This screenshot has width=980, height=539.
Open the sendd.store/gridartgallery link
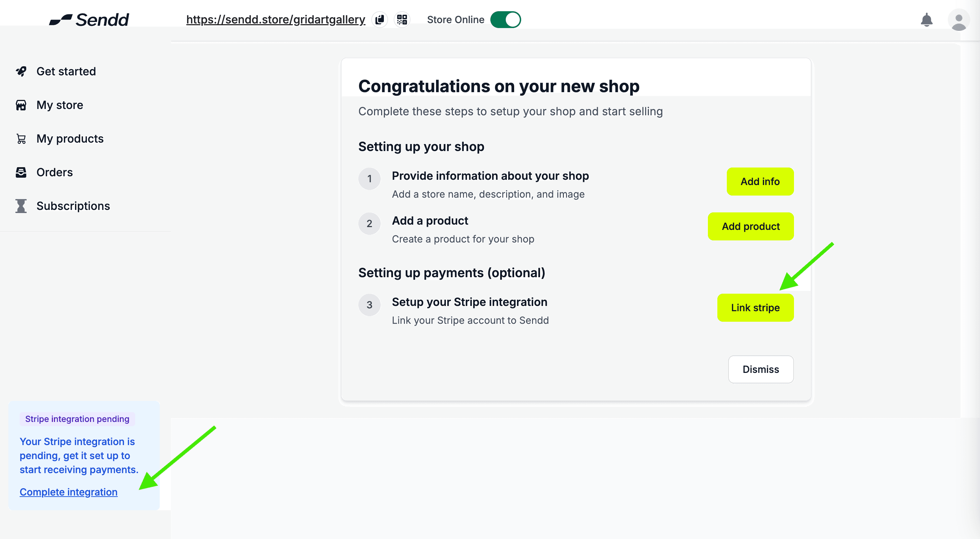point(275,19)
